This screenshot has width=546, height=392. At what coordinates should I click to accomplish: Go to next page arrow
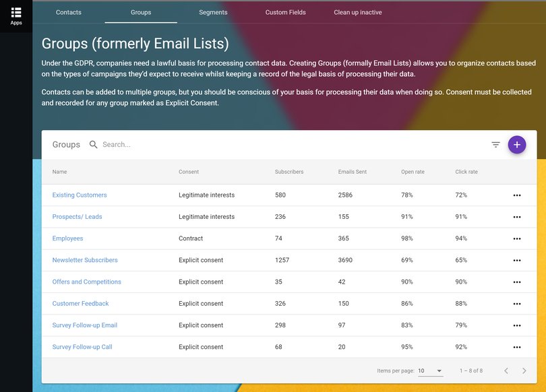pyautogui.click(x=524, y=371)
